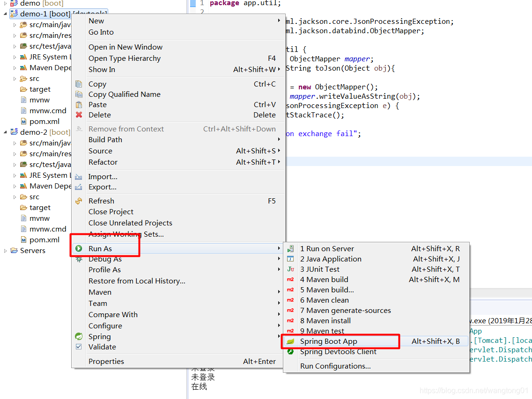Click the m2 icon beside Maven install

click(290, 321)
